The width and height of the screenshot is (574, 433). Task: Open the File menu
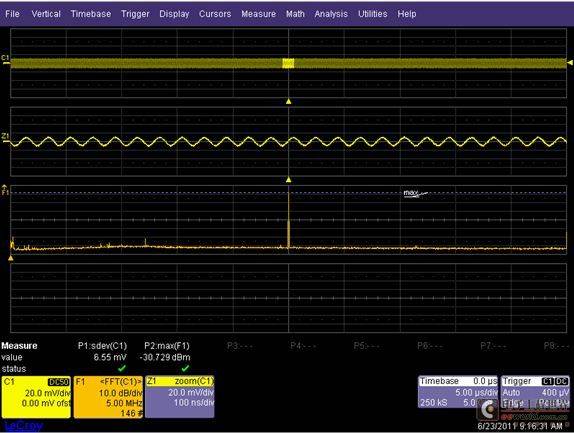[x=12, y=14]
